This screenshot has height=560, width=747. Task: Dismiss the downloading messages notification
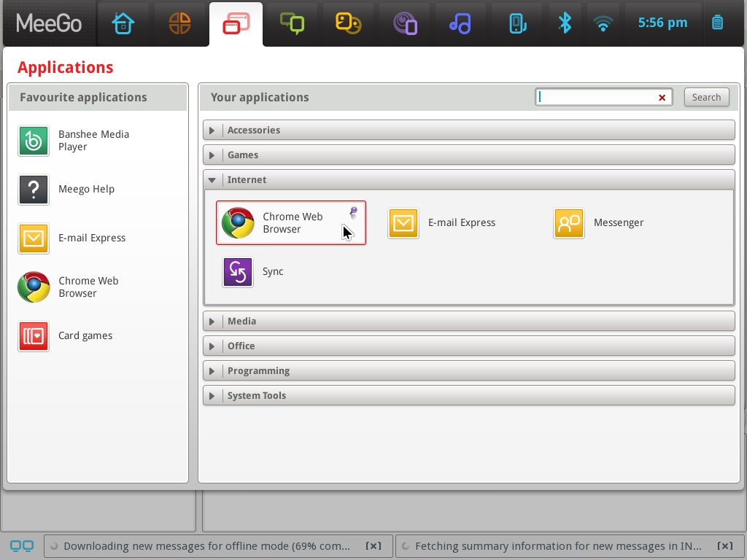373,545
